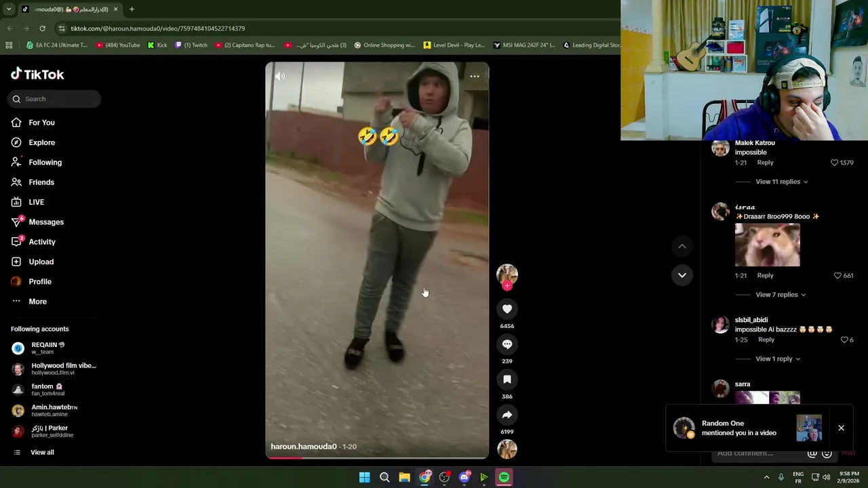The image size is (868, 488).
Task: Click the Activity bell icon
Action: [x=16, y=242]
